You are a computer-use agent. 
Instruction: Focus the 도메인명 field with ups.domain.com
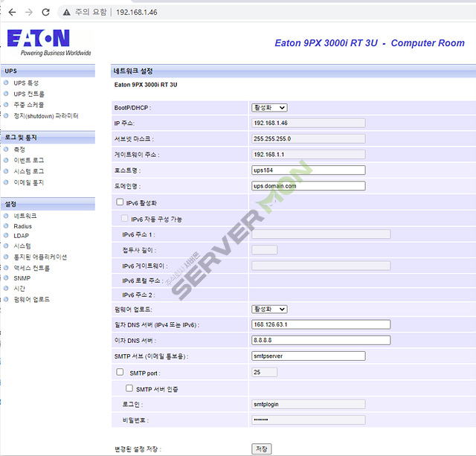click(x=309, y=186)
